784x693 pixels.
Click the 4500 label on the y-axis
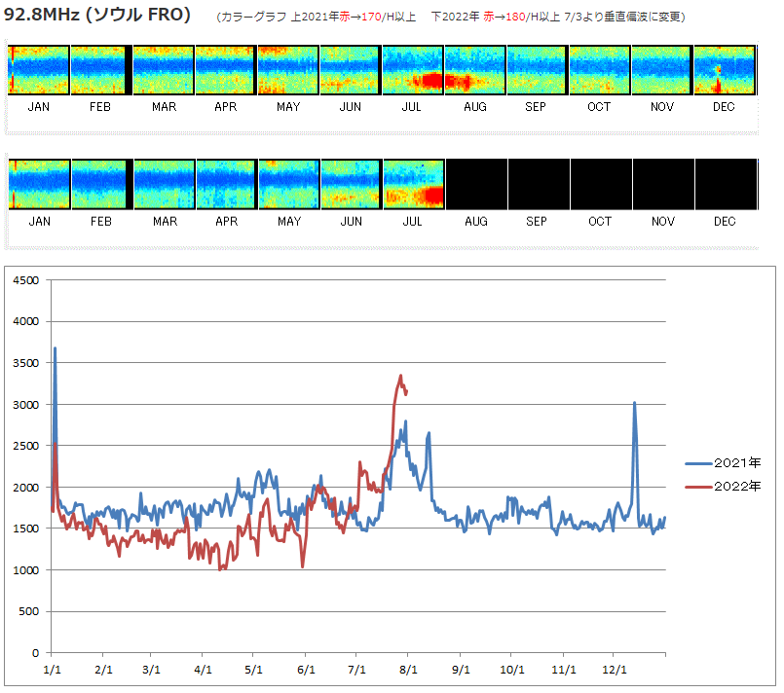click(26, 280)
